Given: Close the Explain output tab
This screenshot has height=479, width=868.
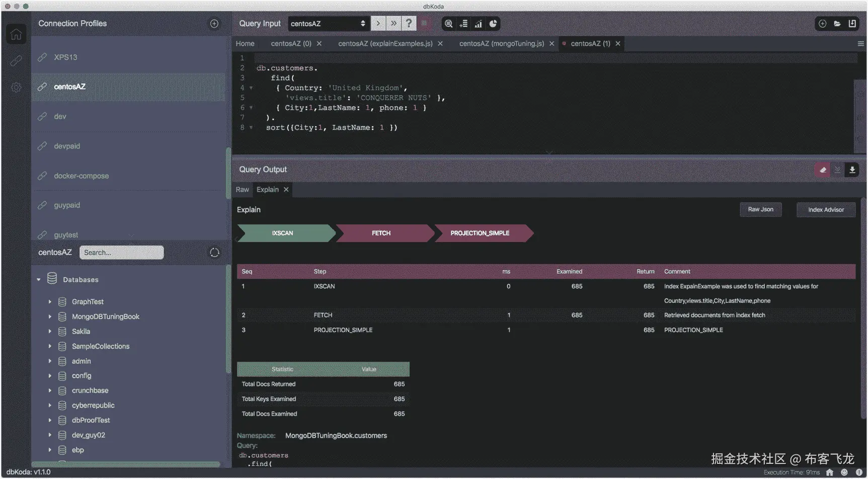Looking at the screenshot, I should (x=286, y=190).
